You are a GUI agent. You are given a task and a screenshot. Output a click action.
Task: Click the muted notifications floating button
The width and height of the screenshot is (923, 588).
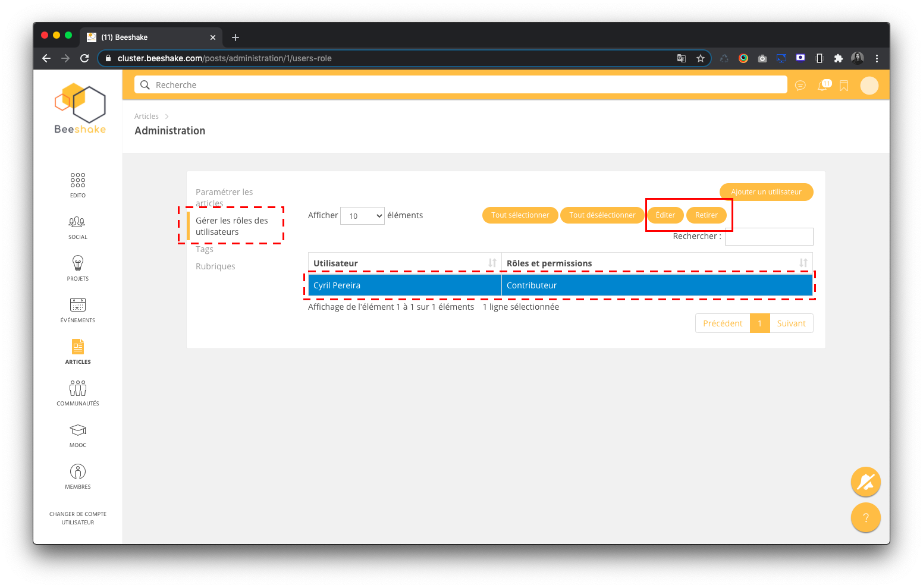coord(866,482)
